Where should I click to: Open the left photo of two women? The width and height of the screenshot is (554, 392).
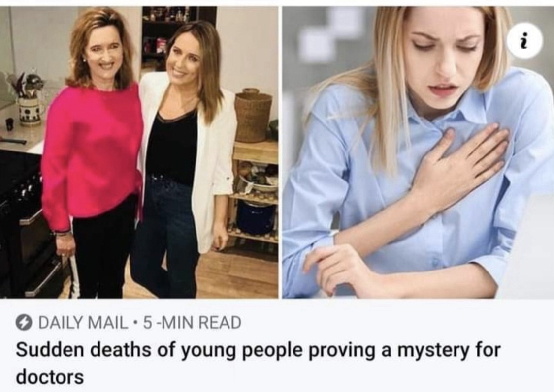(x=139, y=152)
